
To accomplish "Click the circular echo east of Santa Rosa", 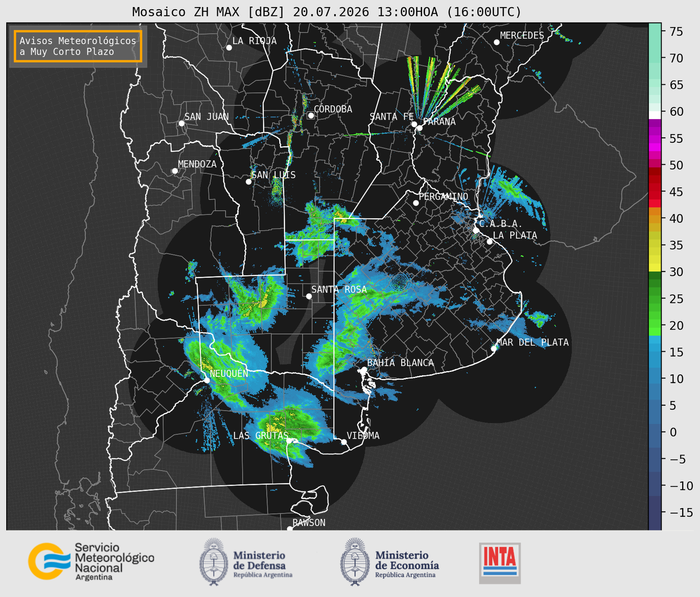I will (399, 283).
